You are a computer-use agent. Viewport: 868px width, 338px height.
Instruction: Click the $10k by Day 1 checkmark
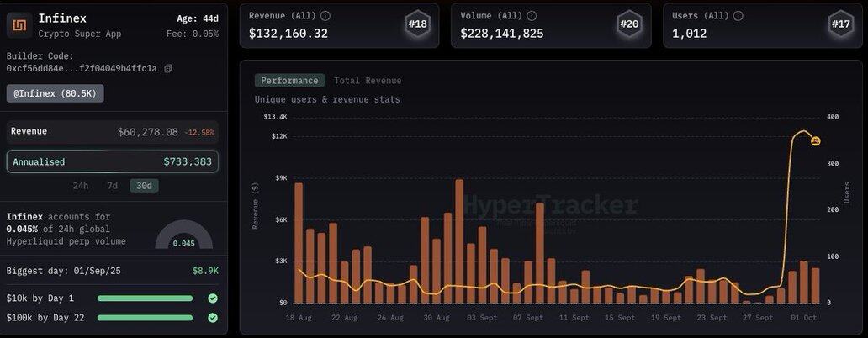click(x=213, y=298)
